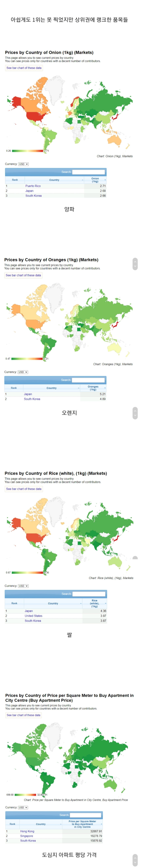Screen dimensions: 141x868
Task: Open the Currency dropdown under the Rice map
Action: point(23,586)
